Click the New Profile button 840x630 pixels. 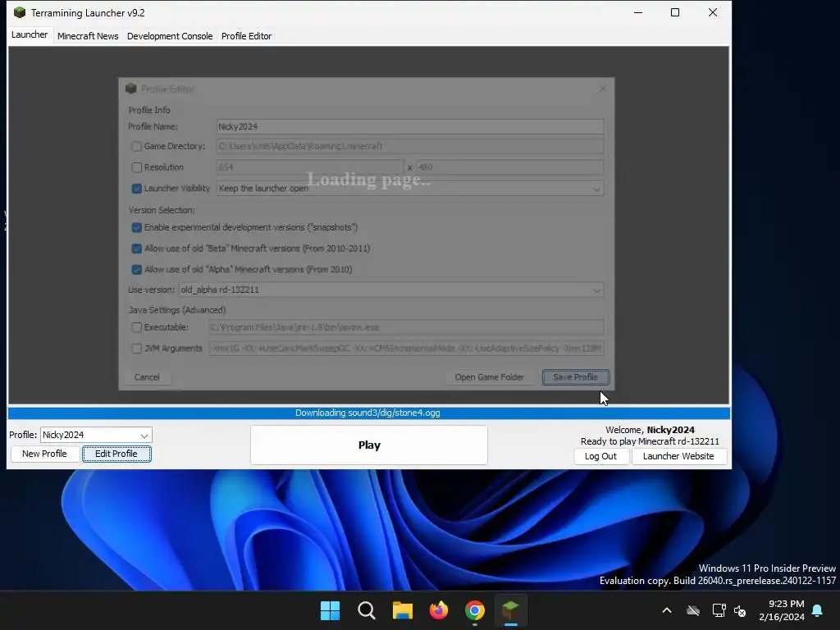44,454
